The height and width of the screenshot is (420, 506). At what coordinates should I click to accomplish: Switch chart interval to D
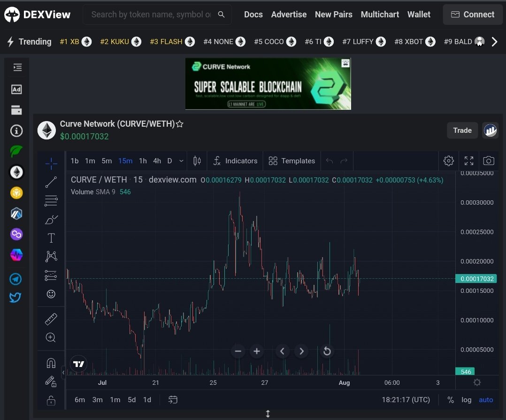(170, 160)
